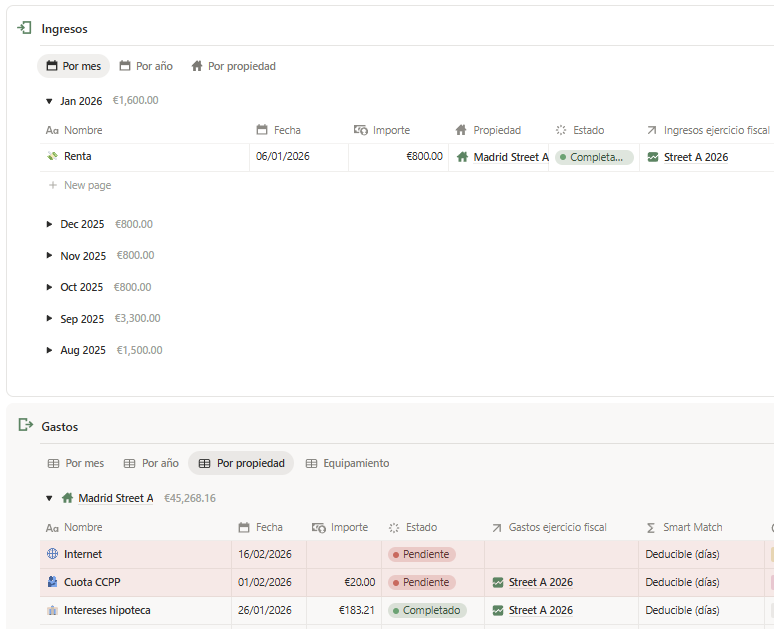The height and width of the screenshot is (629, 774).
Task: Switch to Por año tab in Ingresos
Action: pyautogui.click(x=146, y=66)
